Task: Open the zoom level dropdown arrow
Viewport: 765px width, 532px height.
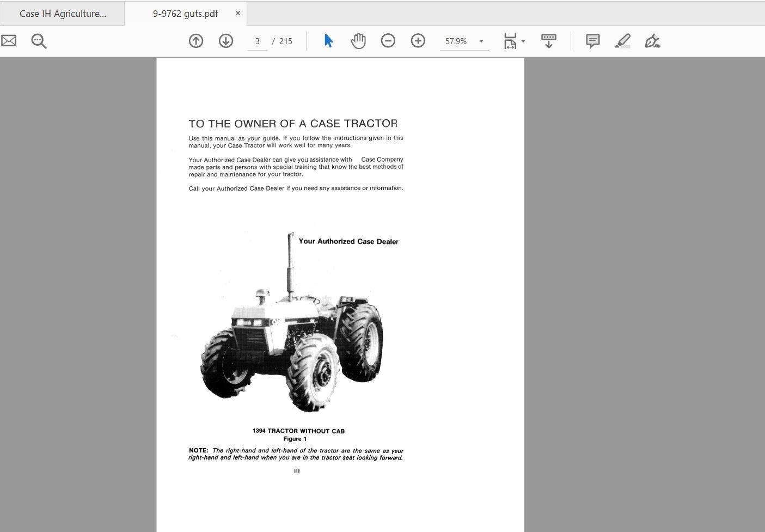Action: pos(481,41)
